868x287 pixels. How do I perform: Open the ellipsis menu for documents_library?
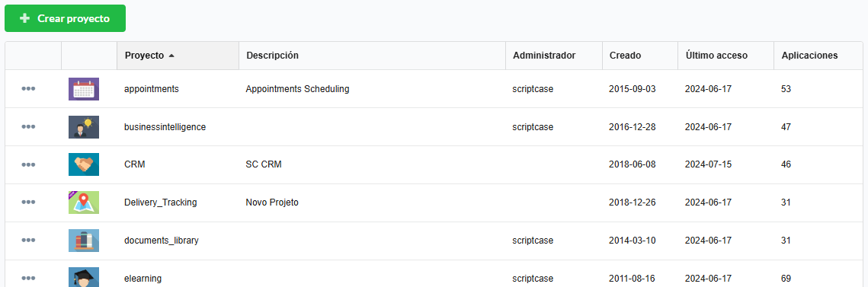click(x=28, y=241)
